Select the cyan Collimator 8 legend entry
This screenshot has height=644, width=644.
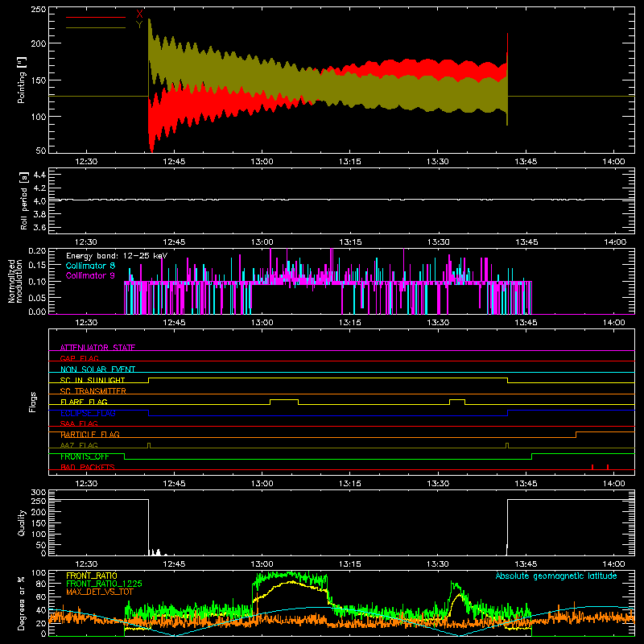pos(90,266)
